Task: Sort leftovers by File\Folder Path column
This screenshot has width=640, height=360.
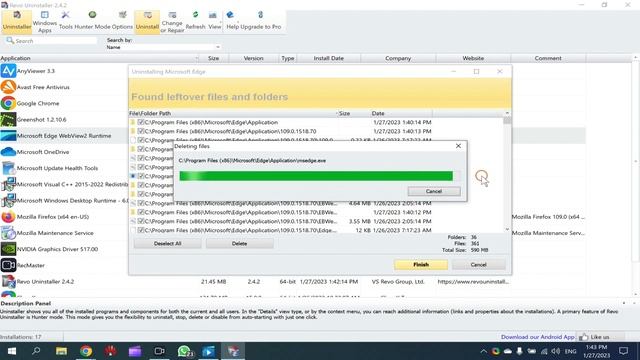Action: pyautogui.click(x=233, y=113)
